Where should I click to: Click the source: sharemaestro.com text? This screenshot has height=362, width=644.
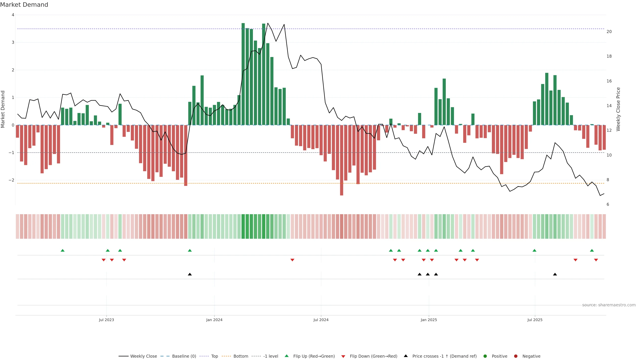click(x=609, y=305)
